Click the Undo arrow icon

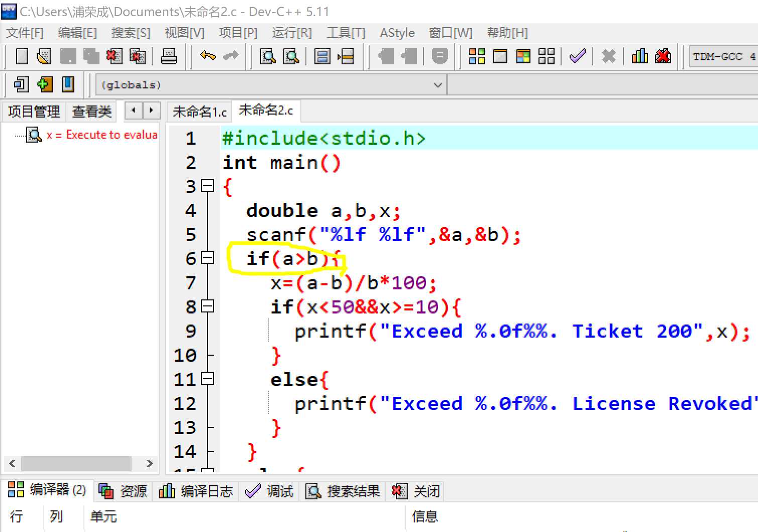207,56
